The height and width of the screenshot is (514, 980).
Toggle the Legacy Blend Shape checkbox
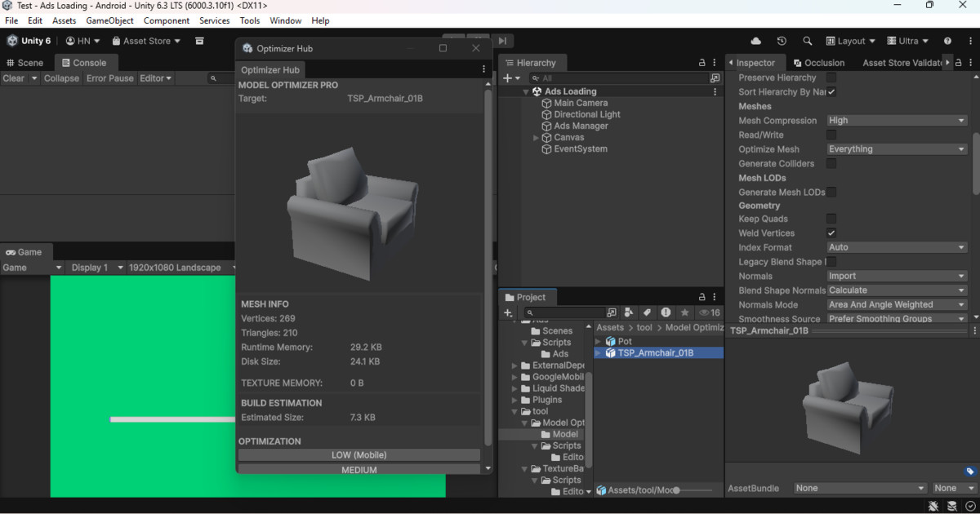[x=831, y=262]
